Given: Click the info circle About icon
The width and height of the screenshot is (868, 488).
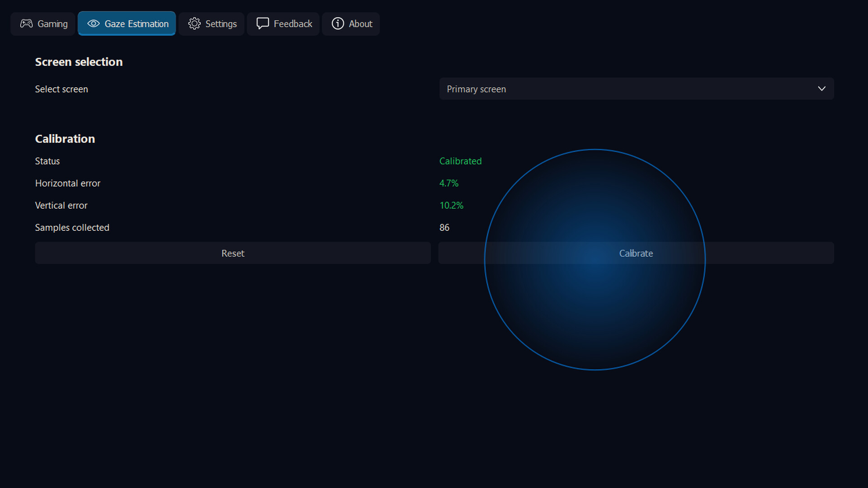Looking at the screenshot, I should pyautogui.click(x=338, y=23).
